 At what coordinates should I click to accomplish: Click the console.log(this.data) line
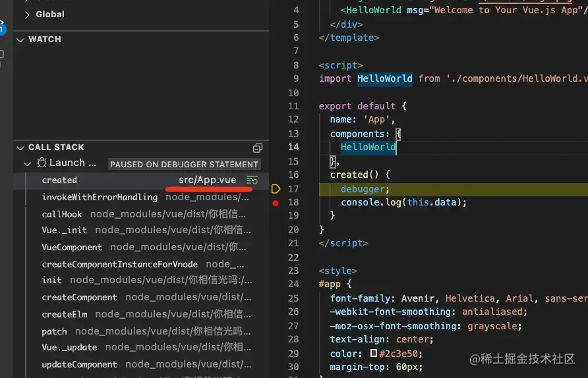403,203
